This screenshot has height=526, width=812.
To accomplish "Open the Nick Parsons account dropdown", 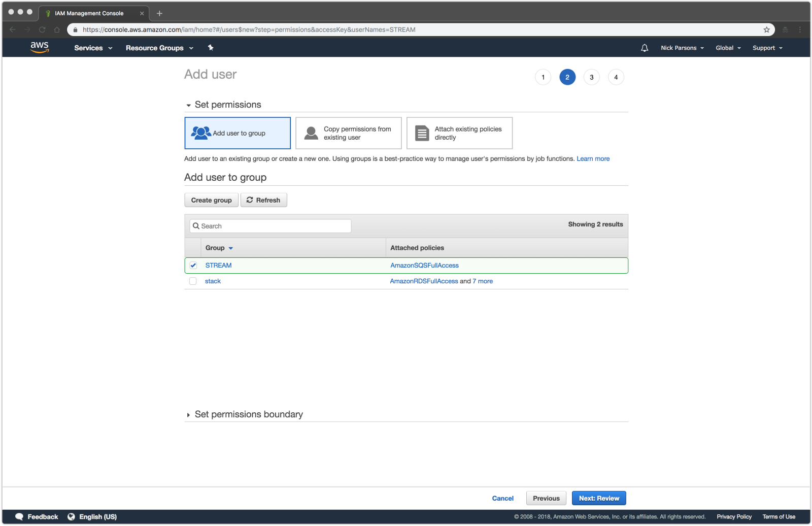I will pos(682,48).
